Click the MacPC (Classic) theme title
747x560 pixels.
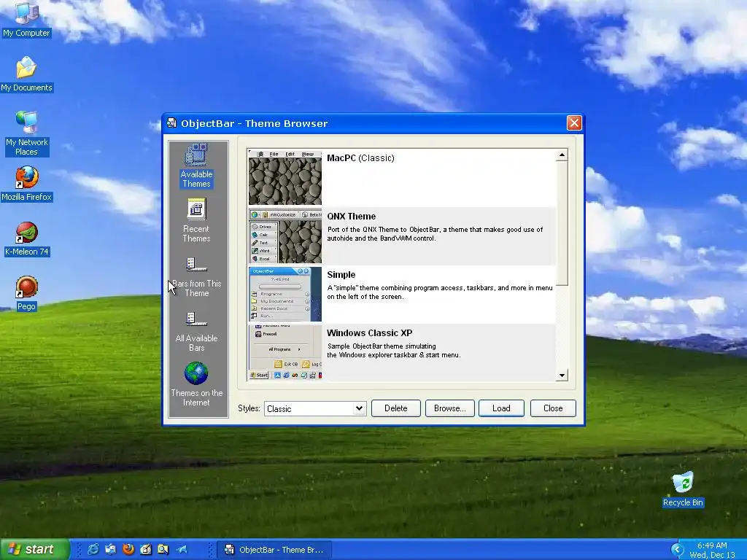point(360,158)
